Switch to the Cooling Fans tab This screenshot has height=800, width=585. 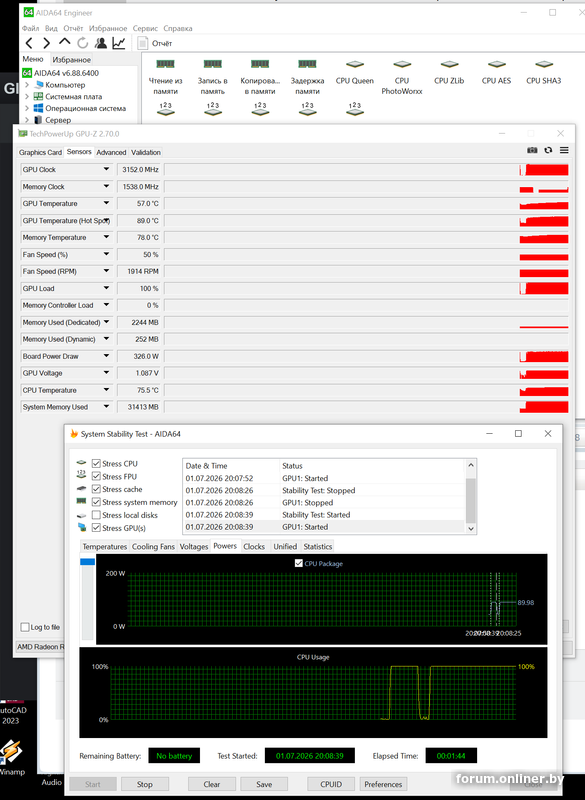pyautogui.click(x=153, y=546)
